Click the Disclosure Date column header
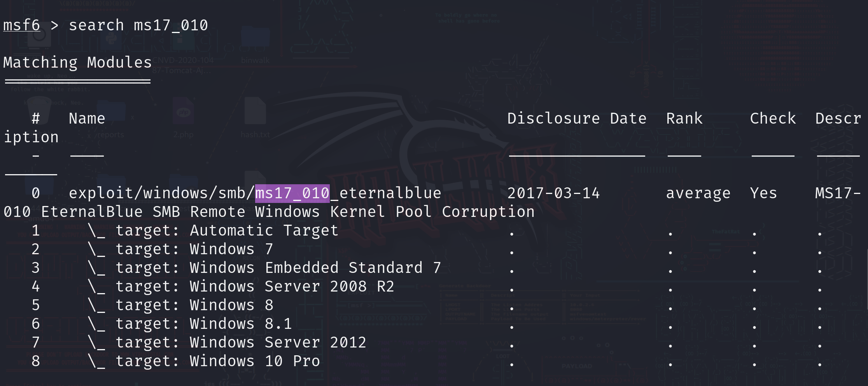 pos(577,119)
